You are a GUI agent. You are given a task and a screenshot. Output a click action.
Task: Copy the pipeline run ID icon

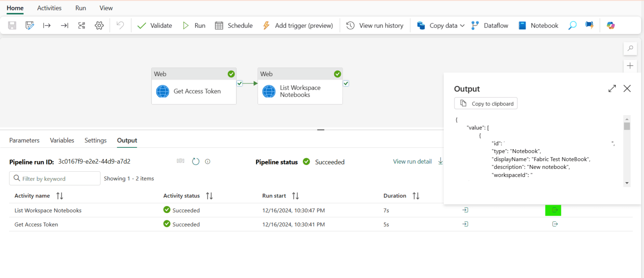[181, 161]
